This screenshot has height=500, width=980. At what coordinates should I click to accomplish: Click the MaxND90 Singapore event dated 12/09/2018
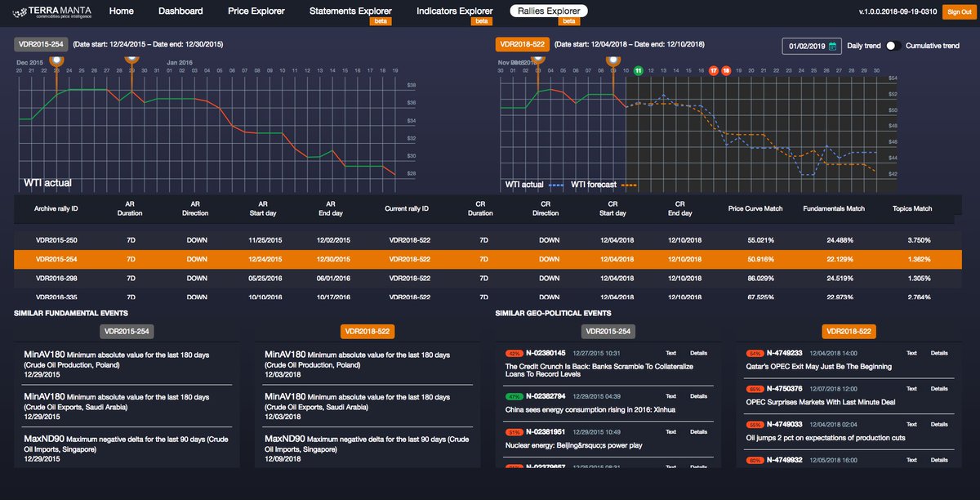tap(367, 449)
